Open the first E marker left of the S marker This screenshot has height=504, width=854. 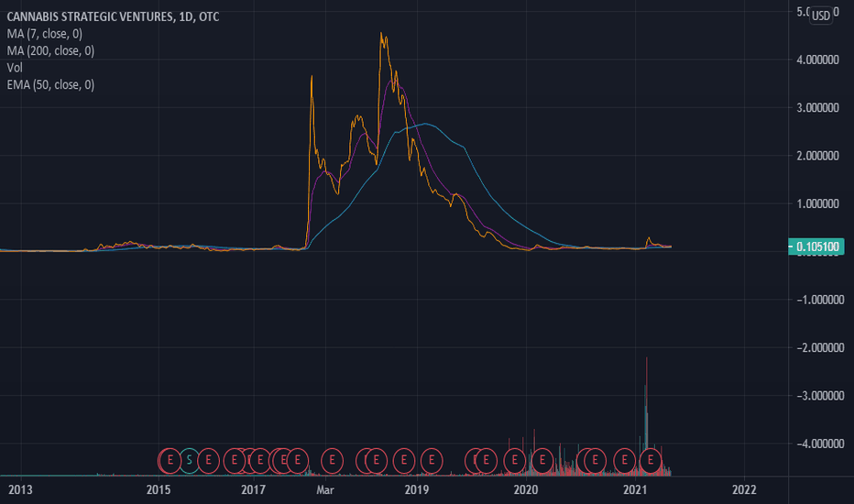(170, 460)
